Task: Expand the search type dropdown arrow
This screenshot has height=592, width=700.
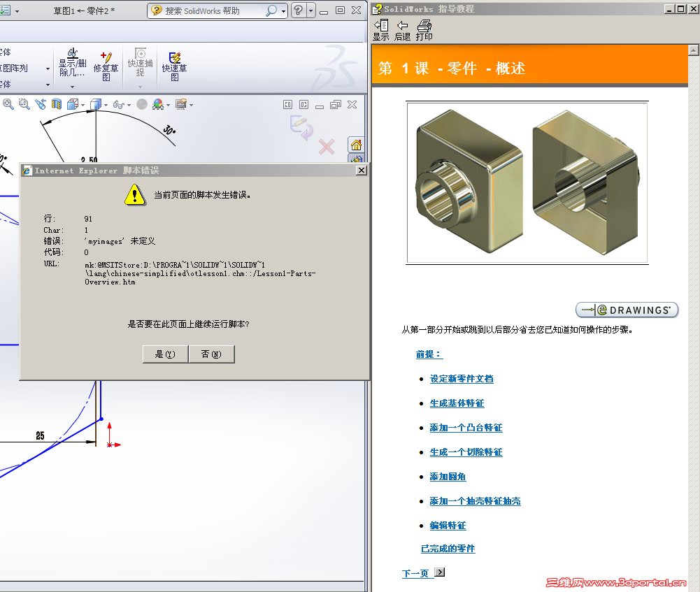Action: click(283, 11)
